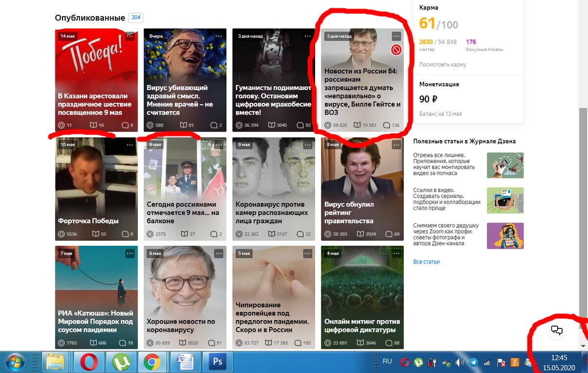Open the messenger chat bubble icon

pyautogui.click(x=557, y=330)
